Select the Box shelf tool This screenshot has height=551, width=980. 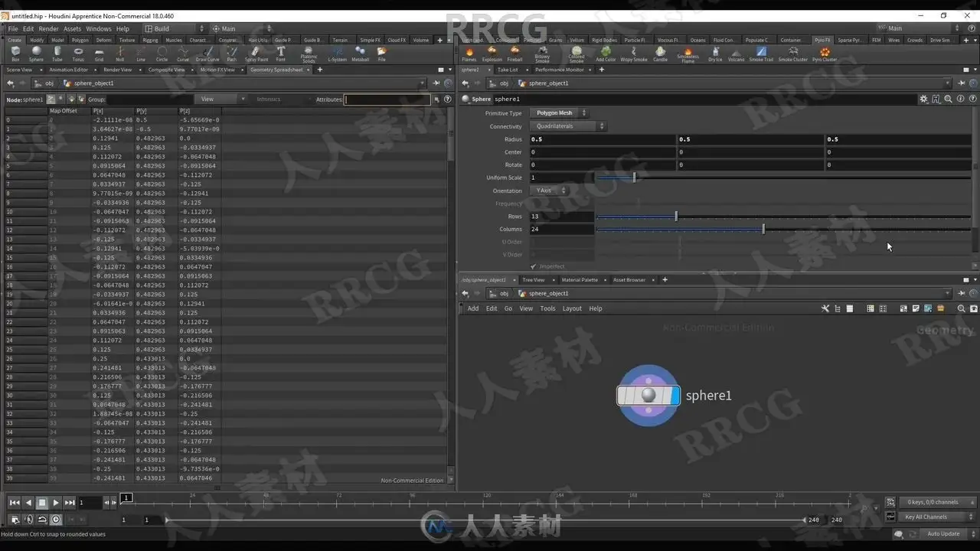(x=15, y=54)
